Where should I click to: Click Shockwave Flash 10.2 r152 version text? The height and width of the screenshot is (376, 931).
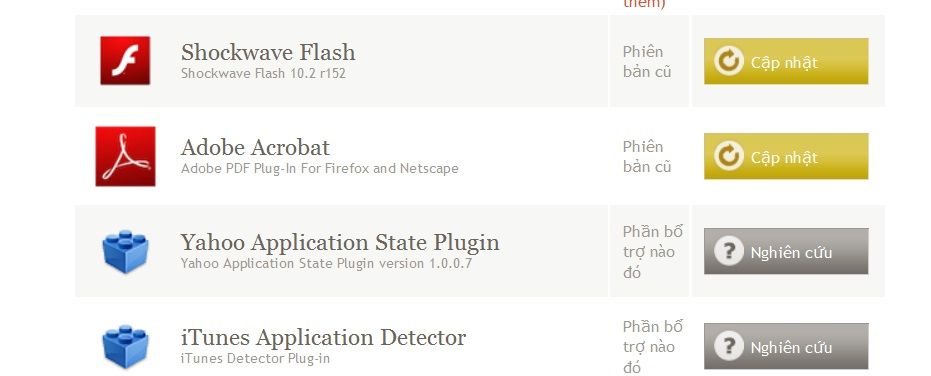coord(263,74)
